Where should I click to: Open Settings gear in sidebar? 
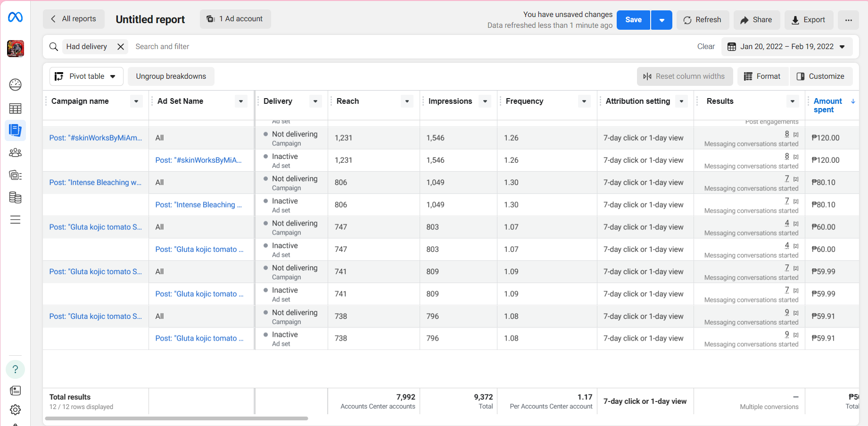(x=15, y=409)
